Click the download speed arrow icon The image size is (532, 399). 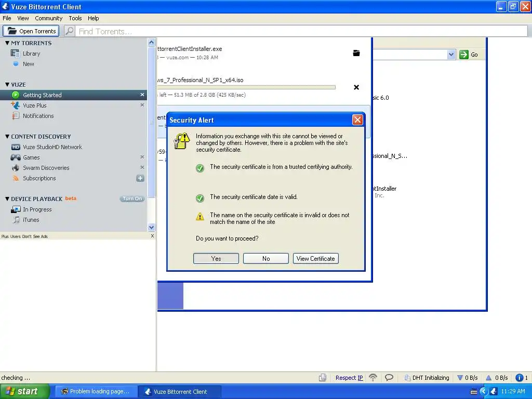pyautogui.click(x=460, y=378)
